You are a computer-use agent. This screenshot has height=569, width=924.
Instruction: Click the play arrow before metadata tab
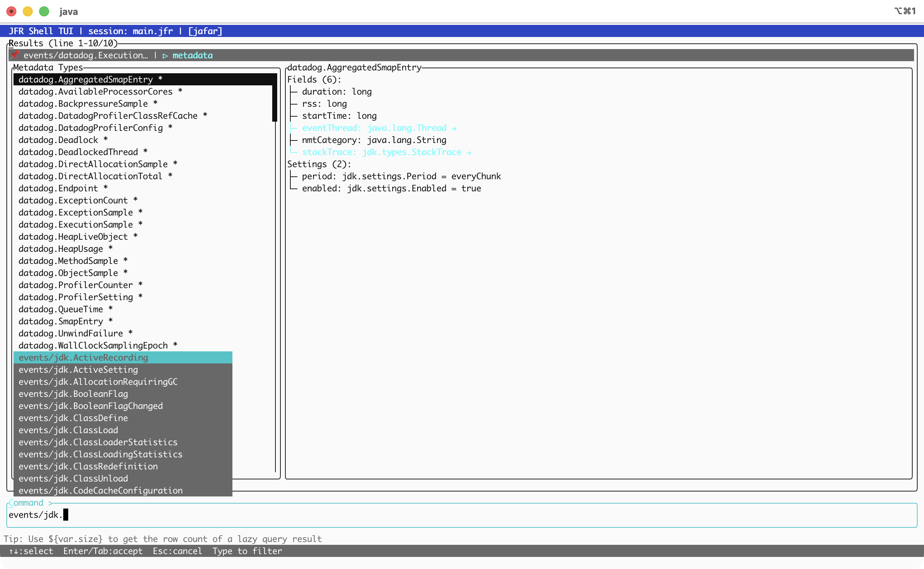(165, 56)
